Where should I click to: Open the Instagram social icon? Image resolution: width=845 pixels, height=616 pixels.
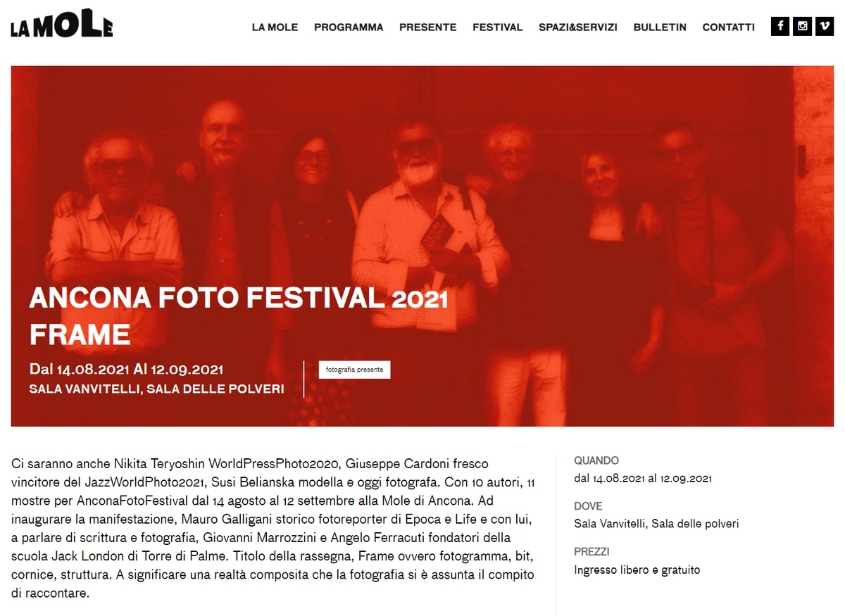pos(803,27)
